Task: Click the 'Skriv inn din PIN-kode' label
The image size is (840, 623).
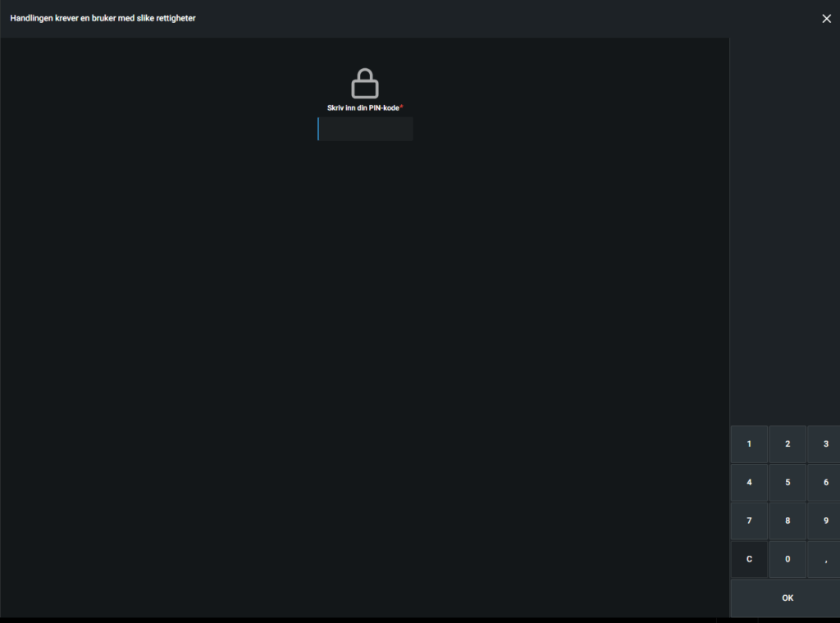Action: (x=362, y=108)
